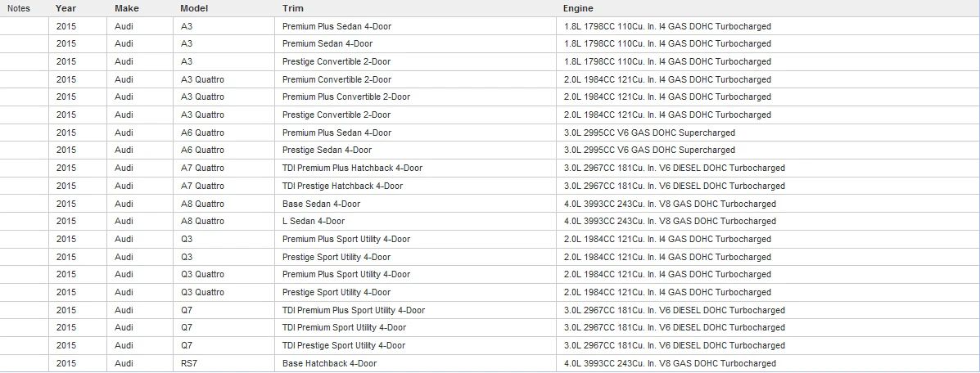
Task: Select the Premium Plus Convertible 2-Door cell
Action: pyautogui.click(x=345, y=97)
